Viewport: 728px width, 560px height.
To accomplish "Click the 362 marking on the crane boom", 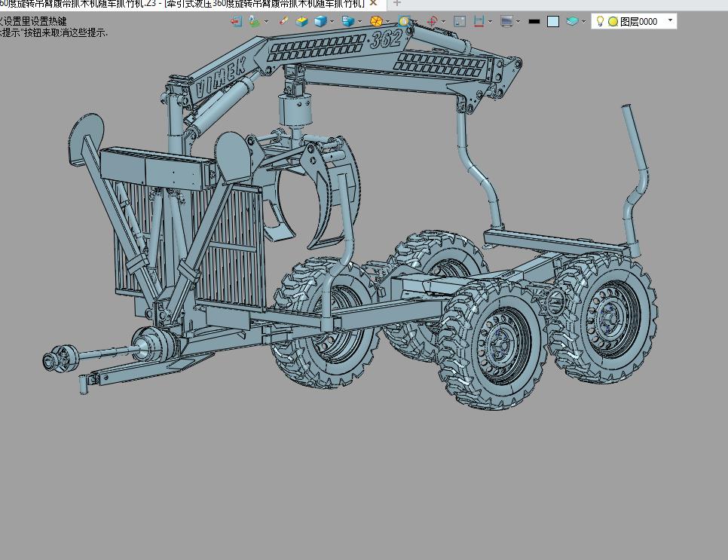I will pyautogui.click(x=386, y=39).
